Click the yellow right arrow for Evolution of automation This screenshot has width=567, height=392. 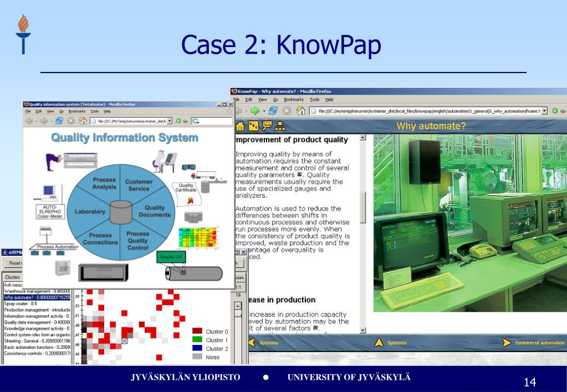(507, 343)
